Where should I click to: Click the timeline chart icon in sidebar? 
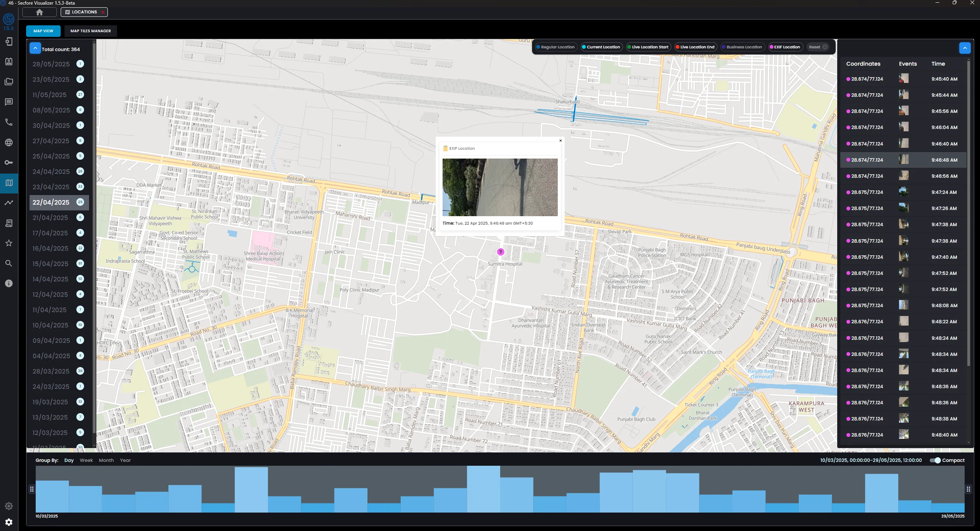point(8,203)
